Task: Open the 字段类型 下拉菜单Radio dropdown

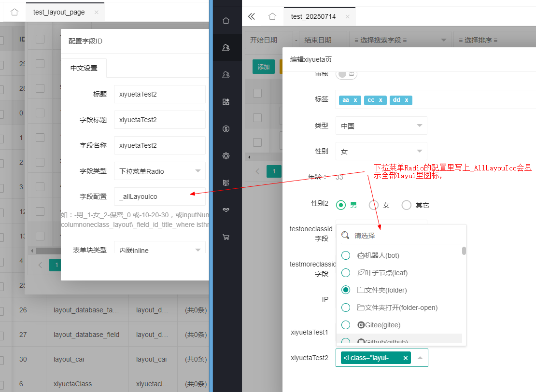Action: click(159, 171)
